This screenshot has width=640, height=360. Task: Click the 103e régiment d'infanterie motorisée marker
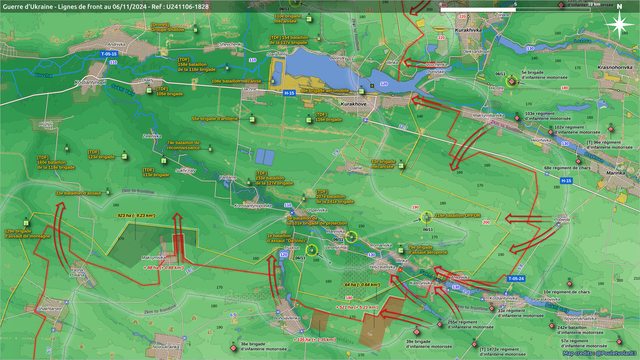tap(517, 118)
